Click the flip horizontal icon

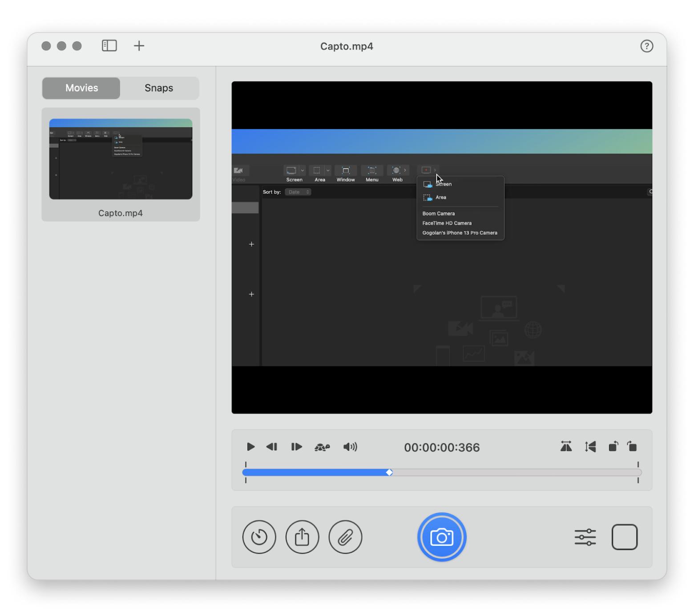[566, 446]
